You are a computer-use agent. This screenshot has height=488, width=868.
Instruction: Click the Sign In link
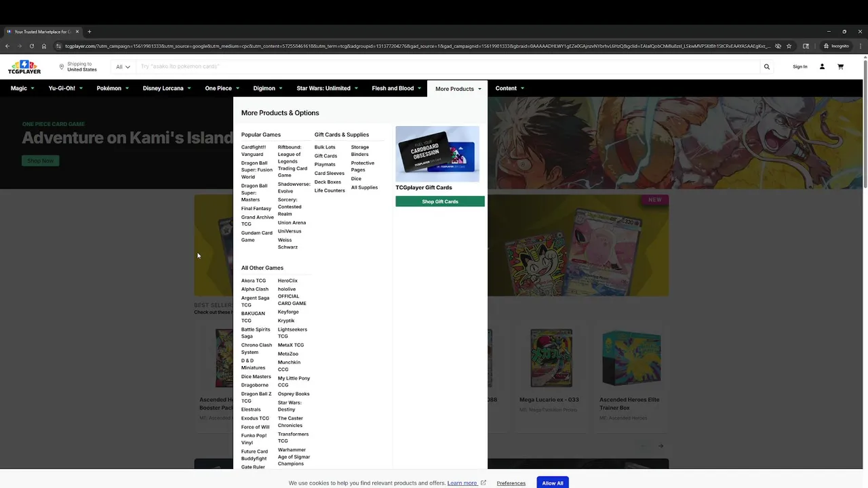tap(800, 66)
